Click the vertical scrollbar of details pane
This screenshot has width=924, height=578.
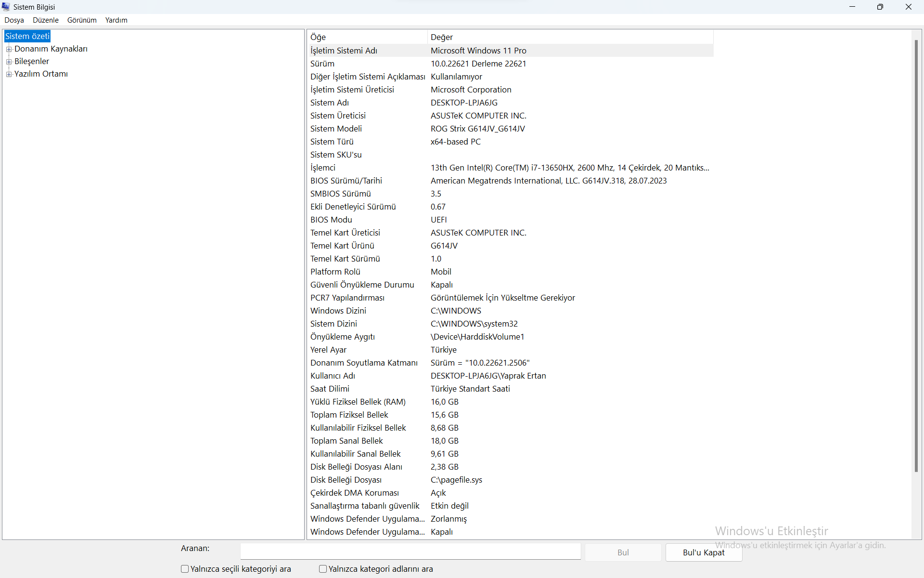(916, 255)
